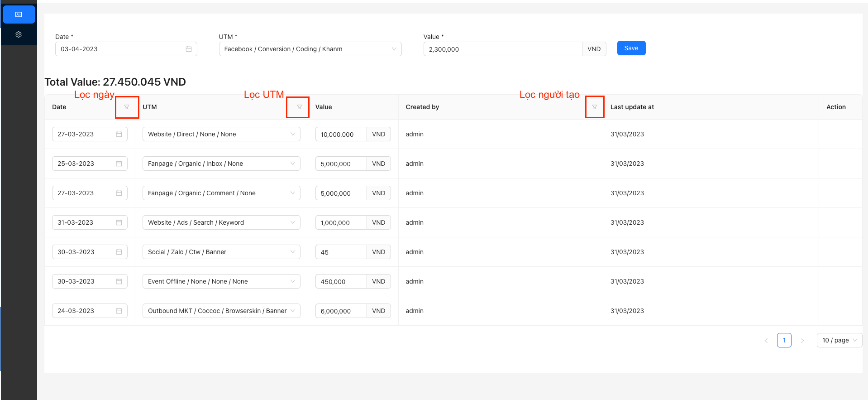Open calendar icon in top Date field

(x=189, y=49)
